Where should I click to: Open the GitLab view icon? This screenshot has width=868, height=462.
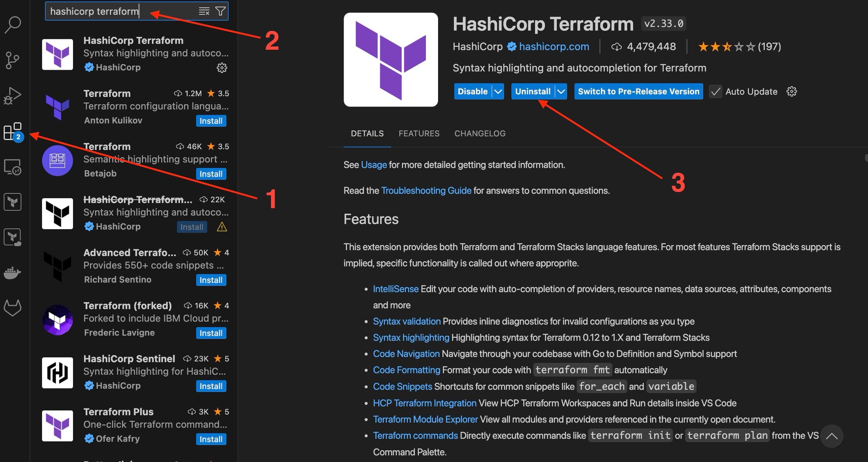[x=13, y=308]
